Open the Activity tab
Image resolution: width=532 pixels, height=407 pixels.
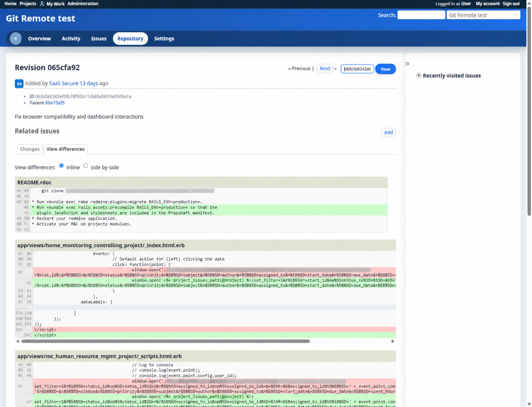pyautogui.click(x=71, y=39)
